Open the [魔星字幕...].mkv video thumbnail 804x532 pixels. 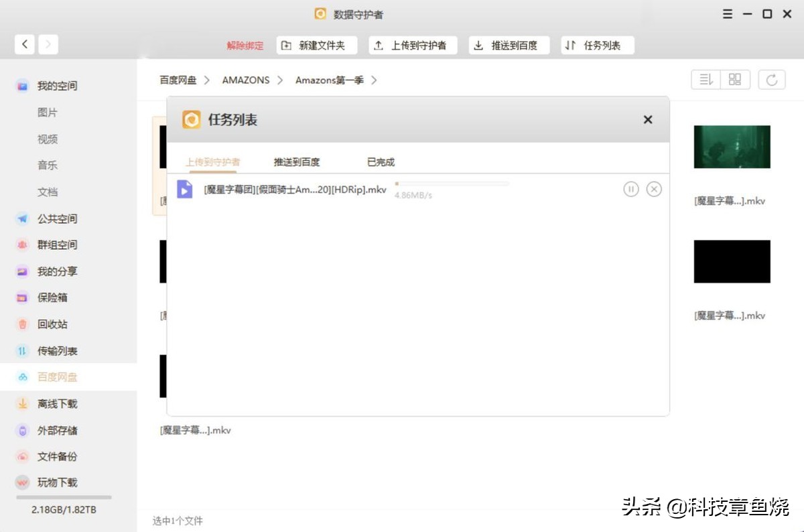pos(732,147)
